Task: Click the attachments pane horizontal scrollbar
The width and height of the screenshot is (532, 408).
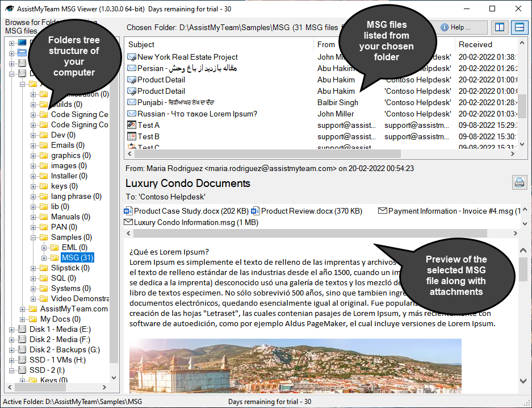Action: 309,233
